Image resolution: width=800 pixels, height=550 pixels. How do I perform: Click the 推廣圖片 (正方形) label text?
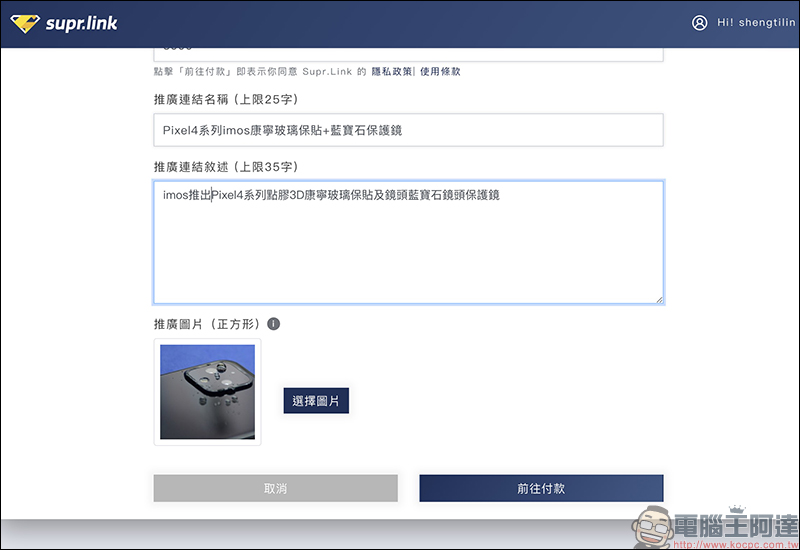point(206,324)
